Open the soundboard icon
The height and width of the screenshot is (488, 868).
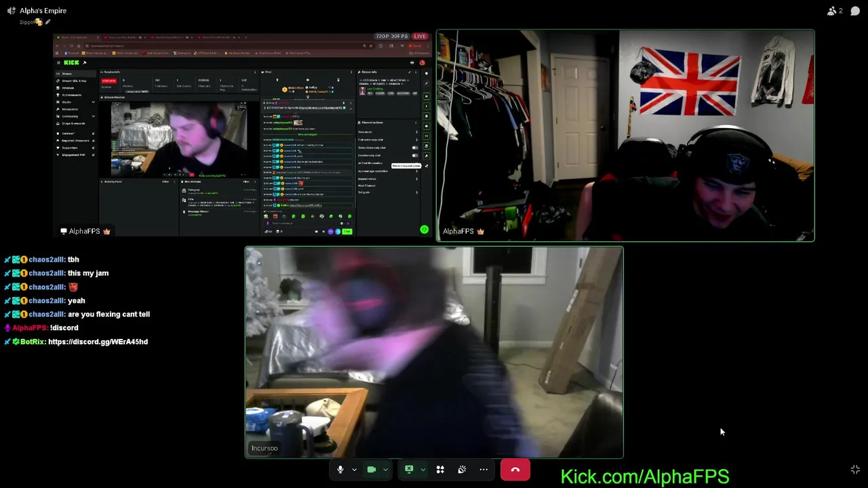(x=462, y=469)
